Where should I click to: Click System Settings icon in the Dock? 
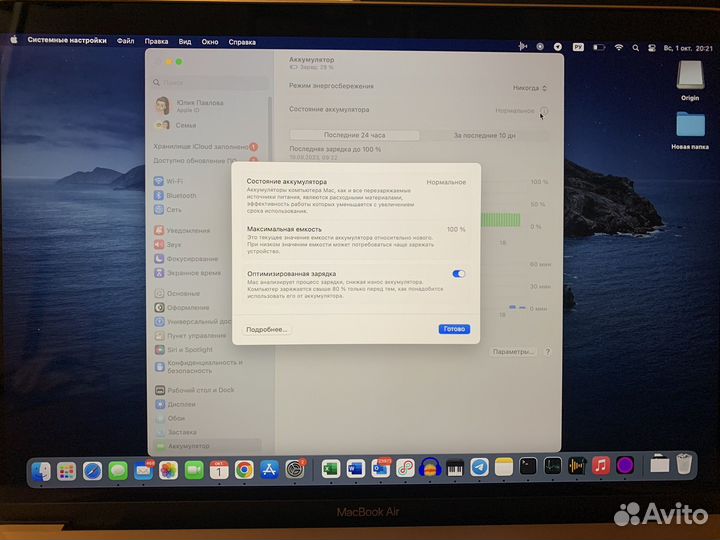[295, 469]
